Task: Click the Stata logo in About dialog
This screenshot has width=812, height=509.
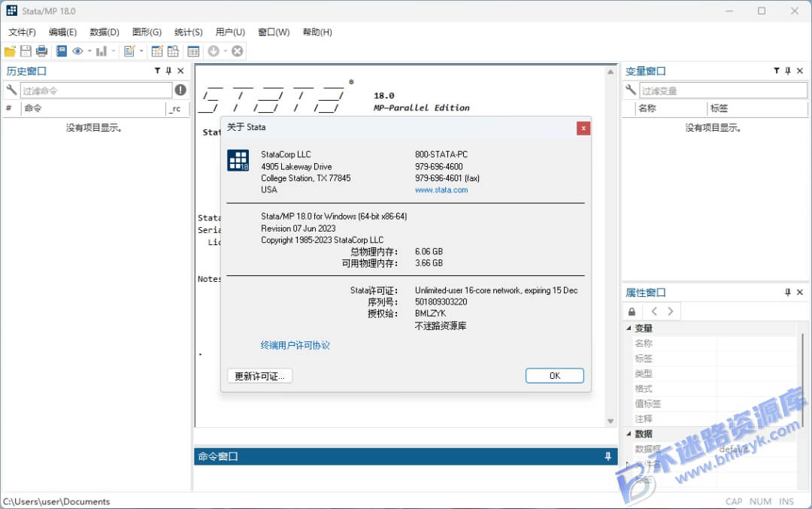Action: (x=238, y=160)
